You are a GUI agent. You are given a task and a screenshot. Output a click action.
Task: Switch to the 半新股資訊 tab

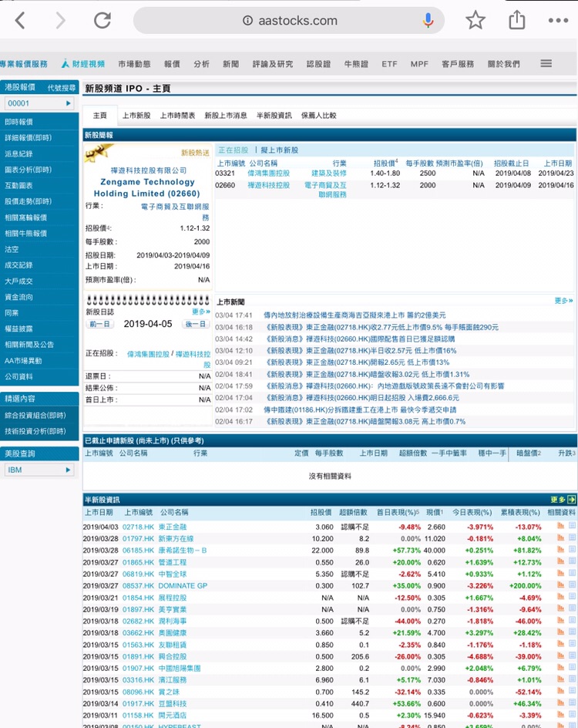(x=274, y=115)
